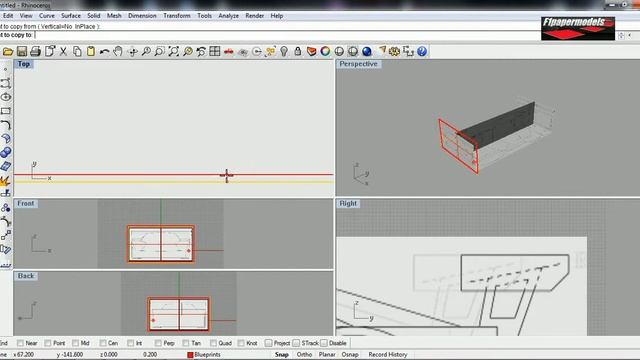This screenshot has width=640, height=360.
Task: Click Record History in status bar
Action: tap(388, 355)
